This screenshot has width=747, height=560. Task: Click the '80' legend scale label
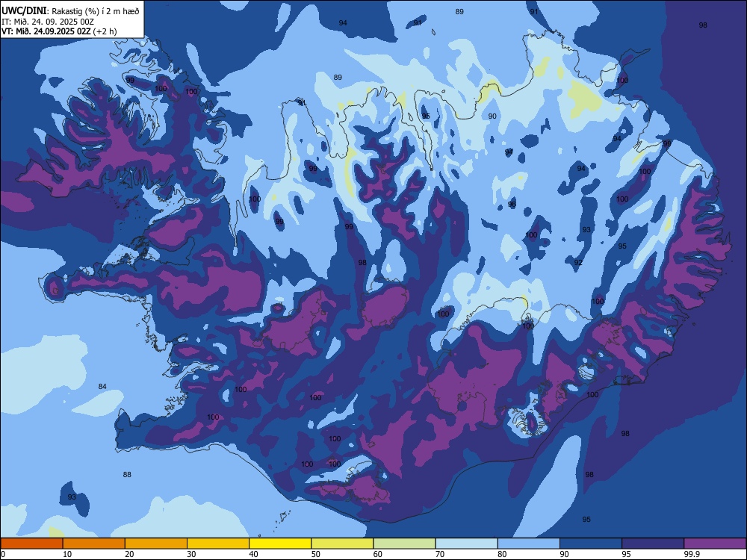pyautogui.click(x=502, y=554)
